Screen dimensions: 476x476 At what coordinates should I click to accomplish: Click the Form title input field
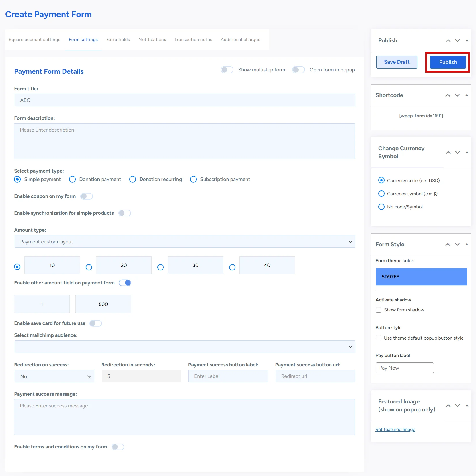(185, 100)
